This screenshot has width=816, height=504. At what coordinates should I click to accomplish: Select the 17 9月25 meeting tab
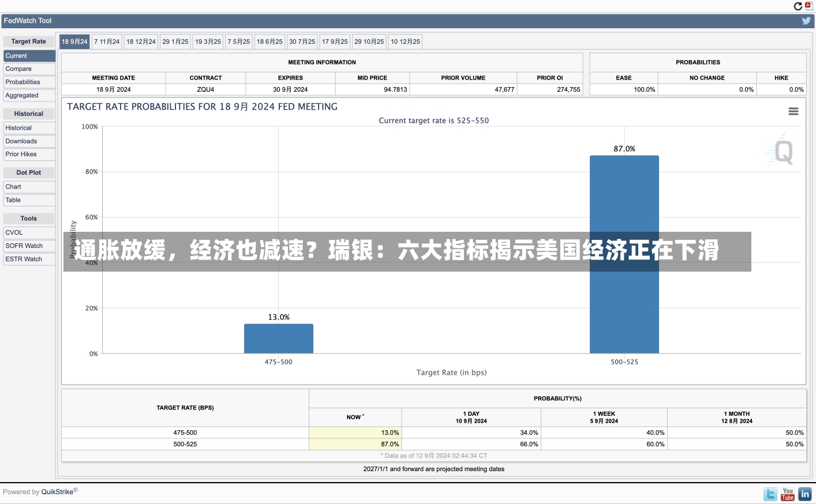[335, 42]
